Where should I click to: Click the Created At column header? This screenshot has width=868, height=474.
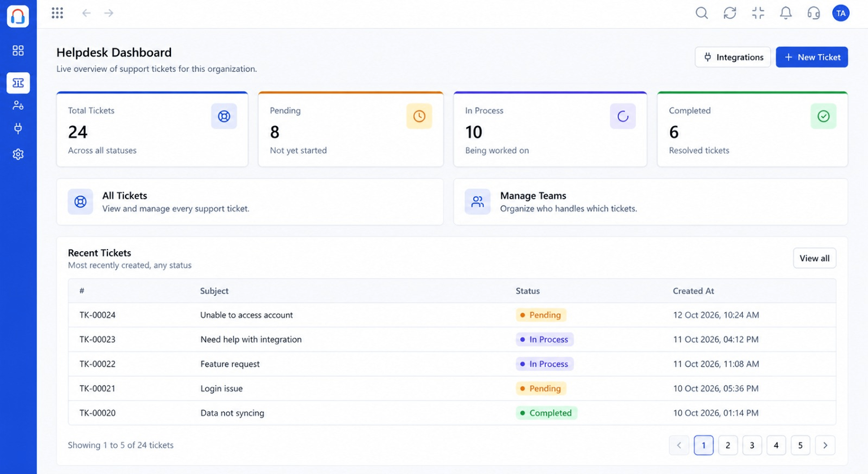(x=693, y=291)
